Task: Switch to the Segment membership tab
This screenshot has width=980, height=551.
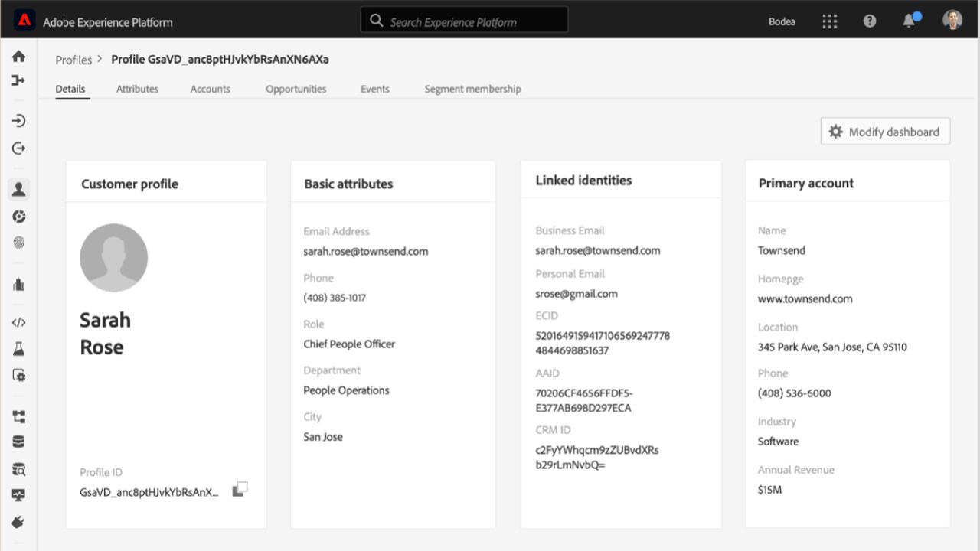Action: [x=472, y=89]
